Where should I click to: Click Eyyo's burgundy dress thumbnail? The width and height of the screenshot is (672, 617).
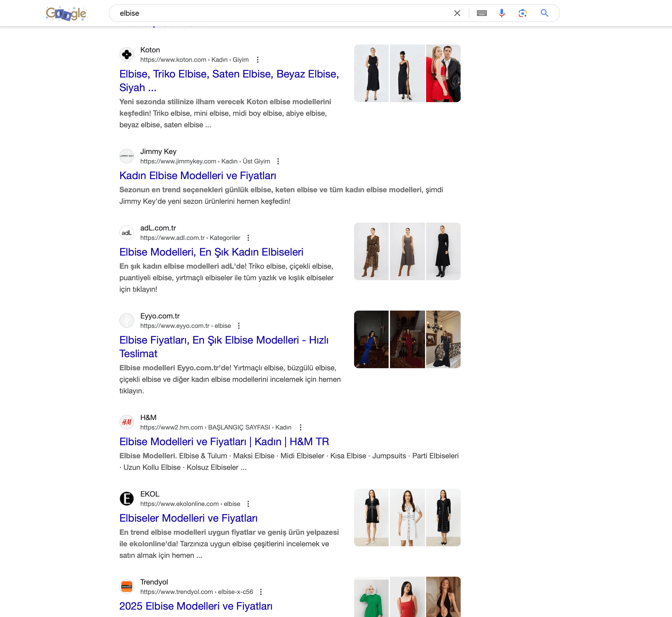tap(407, 340)
